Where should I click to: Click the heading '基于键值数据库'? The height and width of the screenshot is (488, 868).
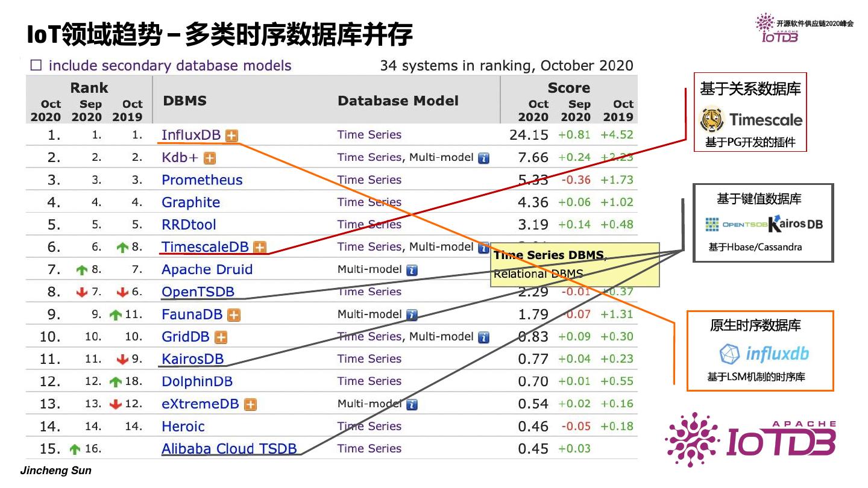coord(759,199)
